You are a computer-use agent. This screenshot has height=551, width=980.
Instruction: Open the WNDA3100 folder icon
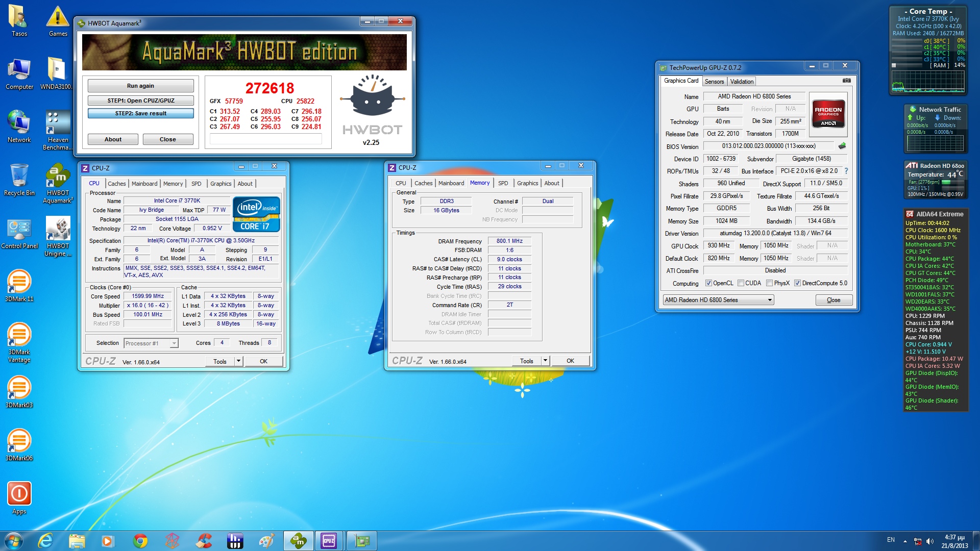(x=56, y=74)
